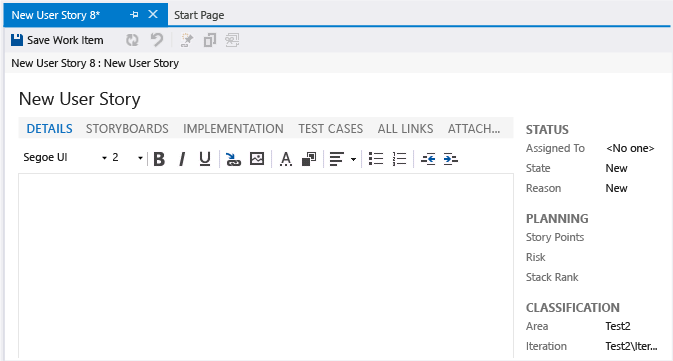Switch to the STORYBOARDS tab
673x361 pixels.
point(127,129)
